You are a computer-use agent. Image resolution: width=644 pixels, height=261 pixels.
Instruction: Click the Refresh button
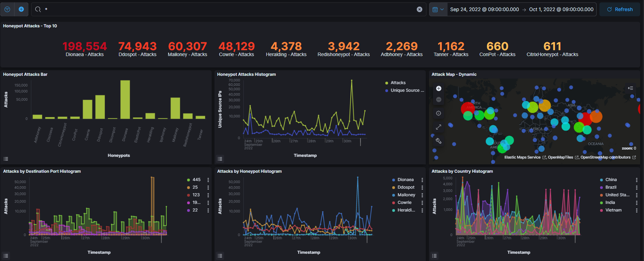(x=620, y=9)
